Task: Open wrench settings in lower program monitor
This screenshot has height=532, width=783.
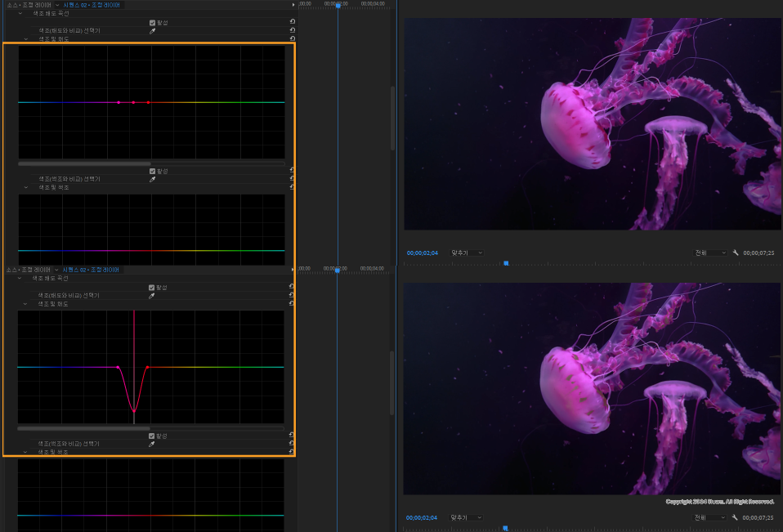Action: (735, 517)
